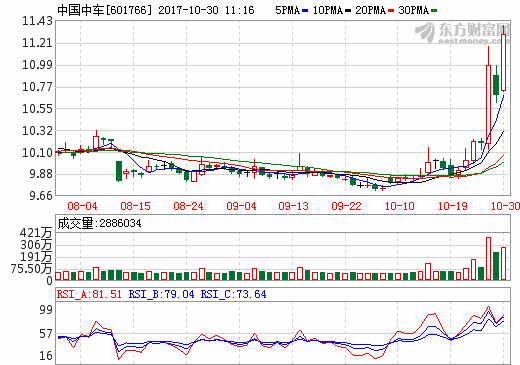Click the 10.32 price axis label
The height and width of the screenshot is (365, 520).
coord(37,131)
